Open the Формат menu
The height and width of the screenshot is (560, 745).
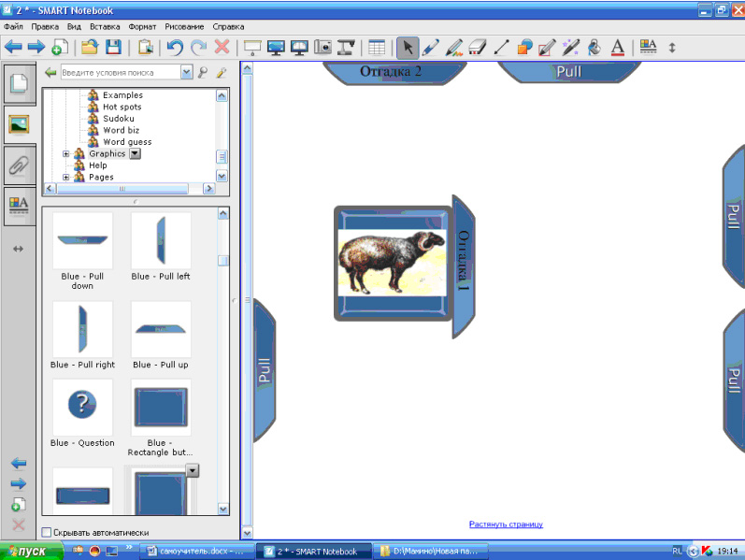(x=143, y=27)
